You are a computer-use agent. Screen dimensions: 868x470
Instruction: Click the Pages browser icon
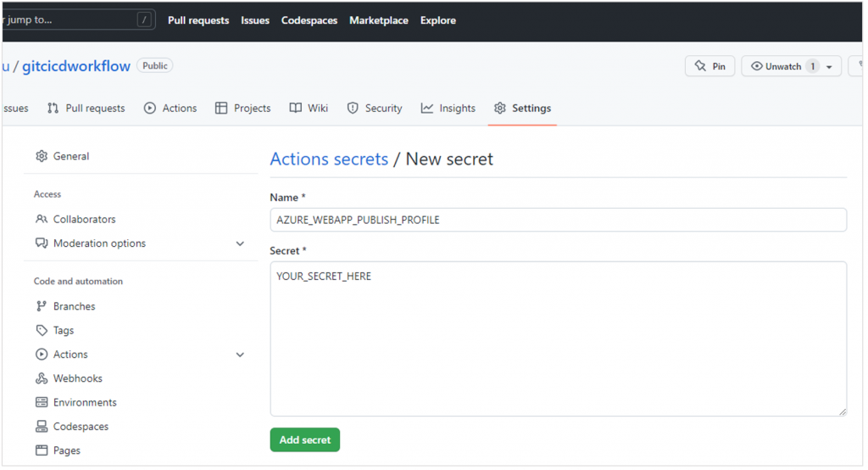42,450
